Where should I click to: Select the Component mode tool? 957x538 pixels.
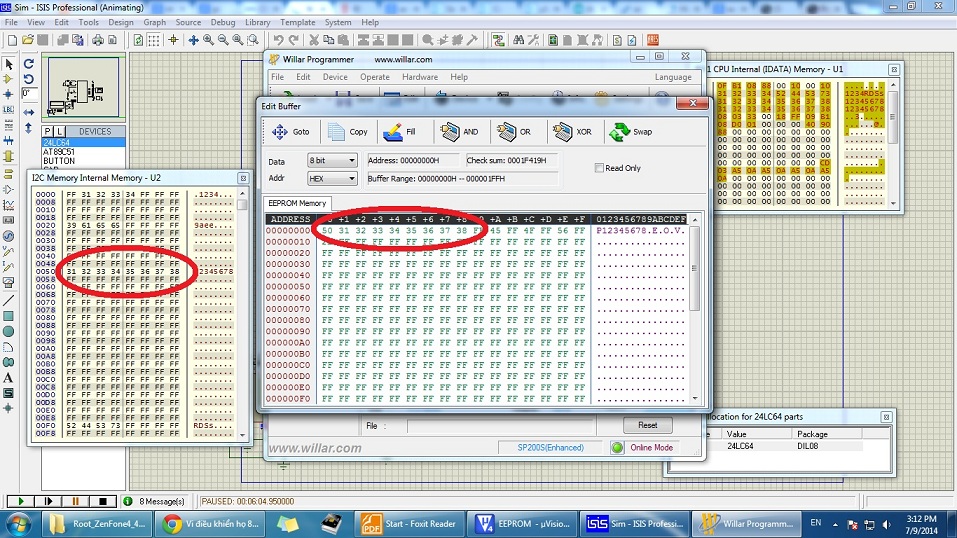pyautogui.click(x=9, y=79)
